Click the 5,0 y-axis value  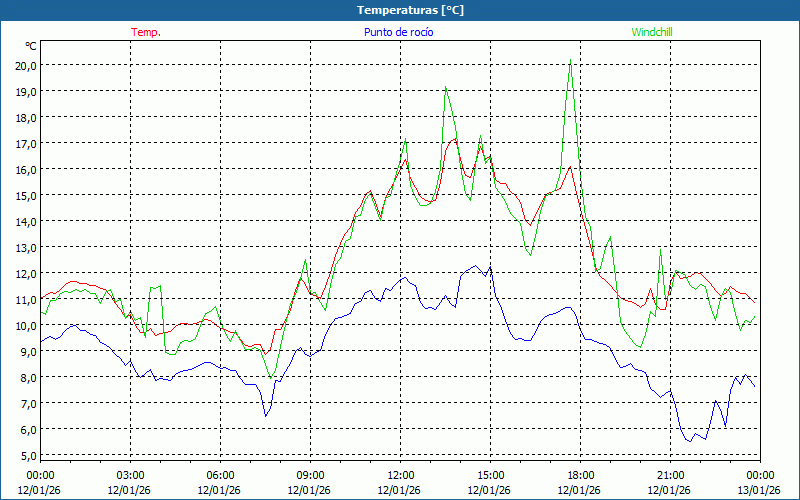coord(28,455)
